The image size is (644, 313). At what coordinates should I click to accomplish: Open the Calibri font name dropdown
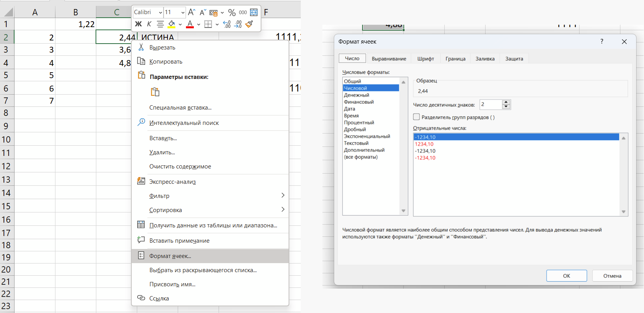[160, 13]
